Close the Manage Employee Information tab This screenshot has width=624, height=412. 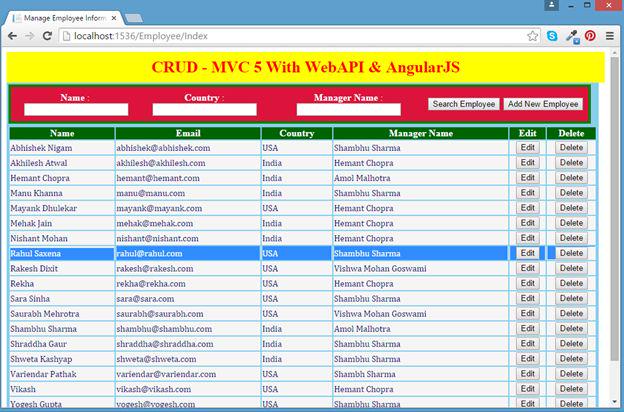click(x=114, y=18)
